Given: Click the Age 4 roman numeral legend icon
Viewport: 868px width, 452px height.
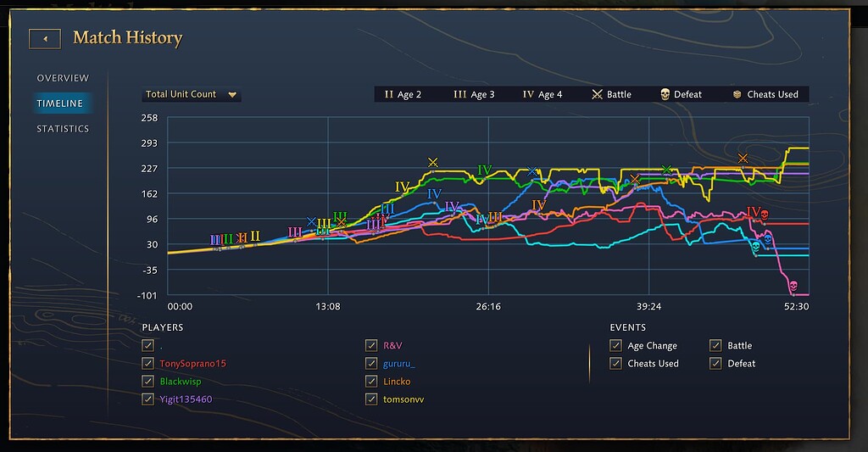Looking at the screenshot, I should click(x=528, y=94).
